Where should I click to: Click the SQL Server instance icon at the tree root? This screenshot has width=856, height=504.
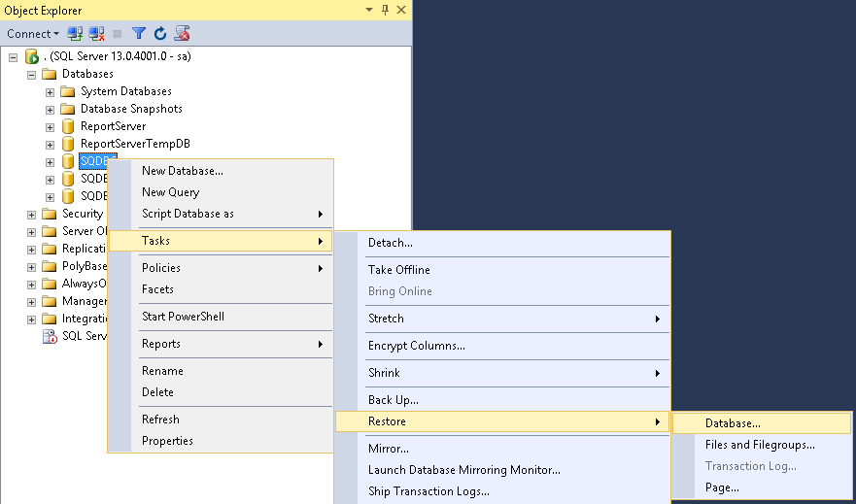(31, 56)
